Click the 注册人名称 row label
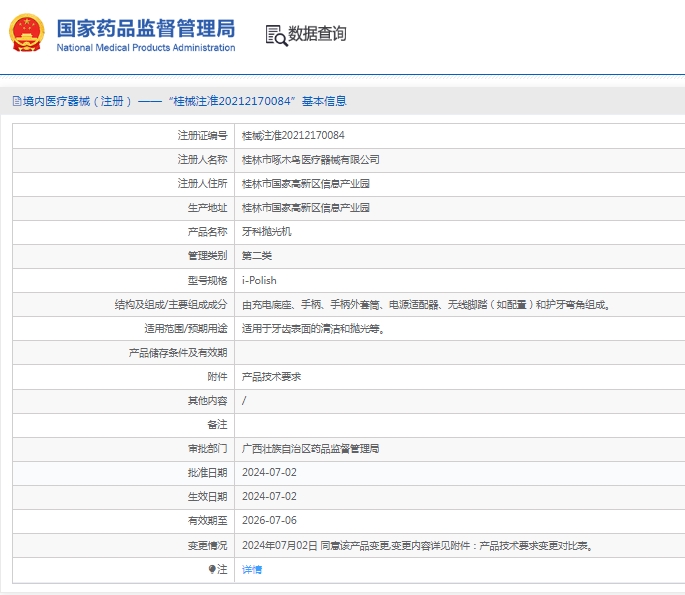Viewport: 685px width, 595px height. [202, 159]
